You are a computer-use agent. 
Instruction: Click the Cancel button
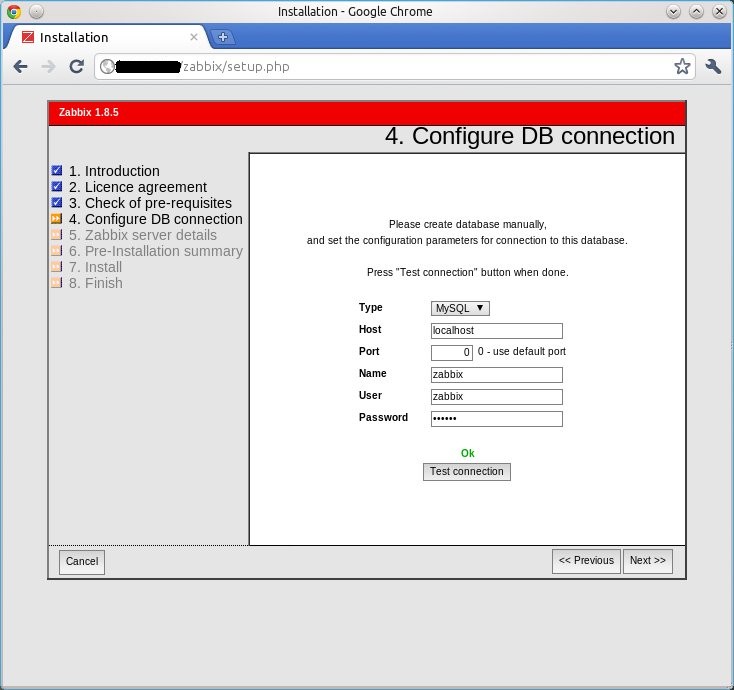[82, 561]
